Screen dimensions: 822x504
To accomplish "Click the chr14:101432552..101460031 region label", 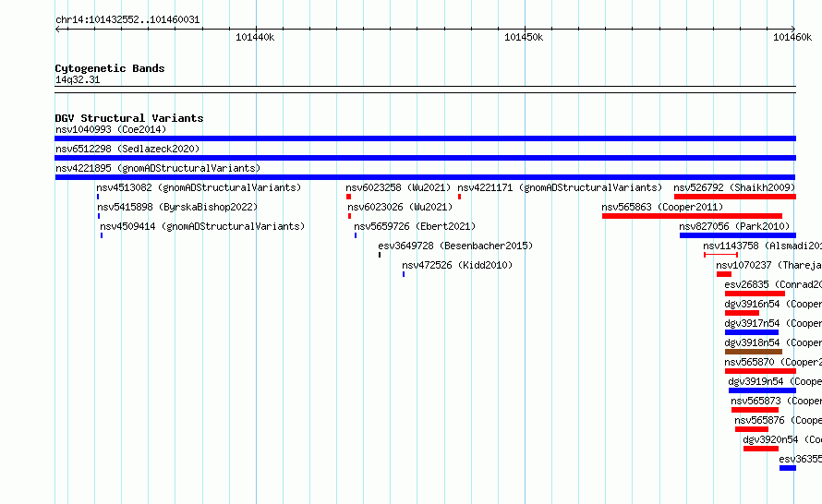I will pos(127,20).
